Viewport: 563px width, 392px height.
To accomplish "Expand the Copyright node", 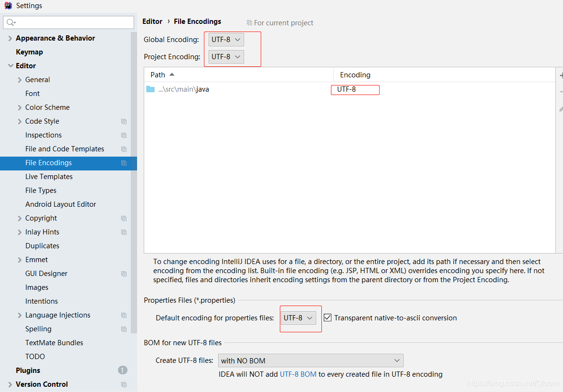I will click(x=20, y=218).
